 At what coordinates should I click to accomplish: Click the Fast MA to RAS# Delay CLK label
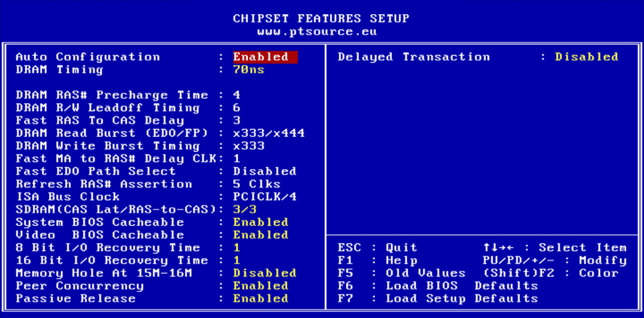coord(116,159)
